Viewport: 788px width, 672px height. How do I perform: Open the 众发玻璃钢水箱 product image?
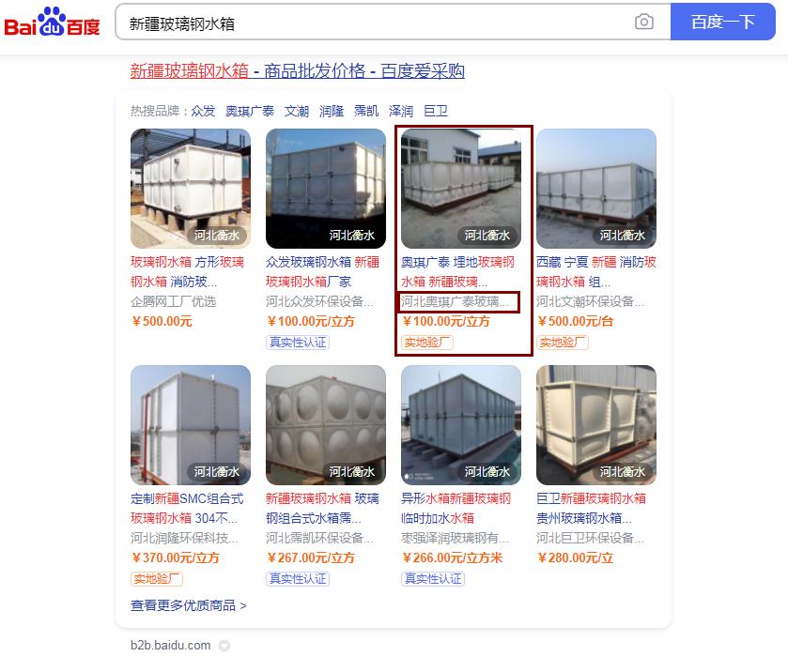point(326,189)
